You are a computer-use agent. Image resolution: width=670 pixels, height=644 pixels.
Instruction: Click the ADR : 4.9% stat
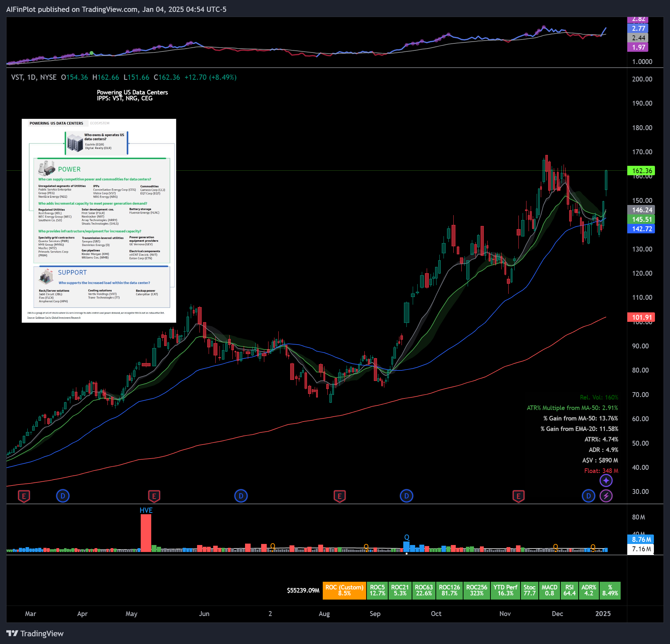pyautogui.click(x=603, y=450)
